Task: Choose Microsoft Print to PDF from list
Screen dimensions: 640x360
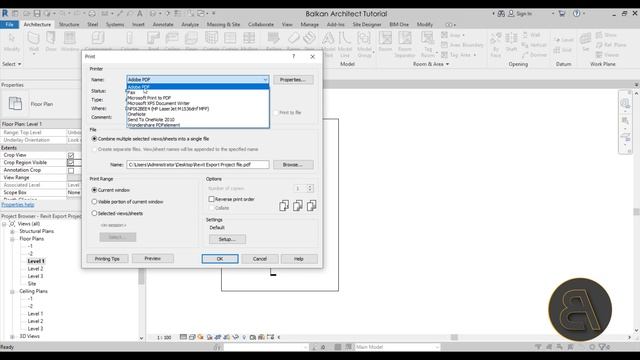Action: point(198,98)
